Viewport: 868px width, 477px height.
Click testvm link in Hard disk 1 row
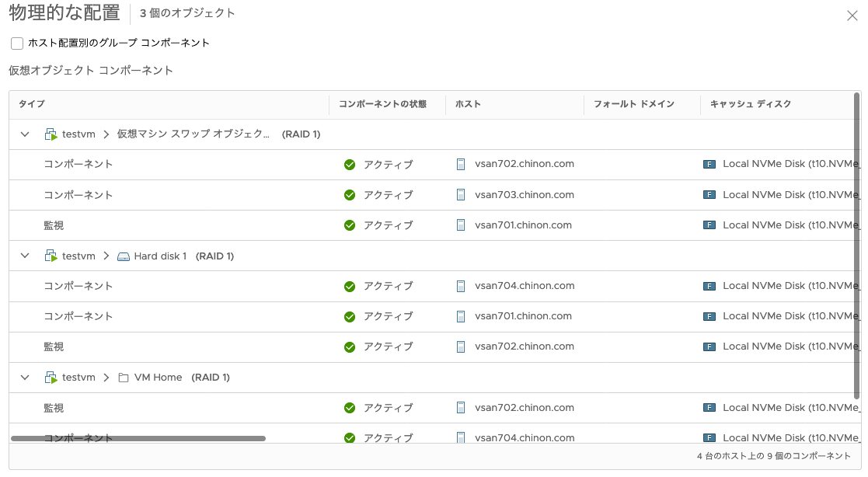(x=78, y=256)
